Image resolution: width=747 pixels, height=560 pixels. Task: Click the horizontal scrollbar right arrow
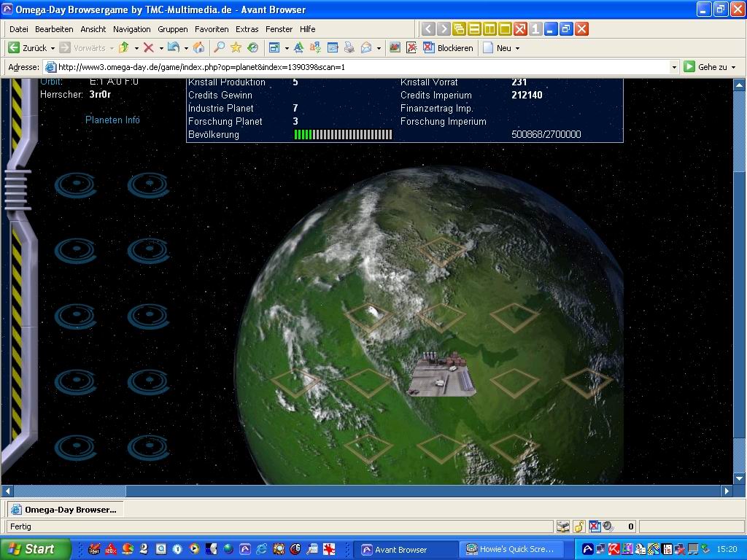[x=727, y=491]
